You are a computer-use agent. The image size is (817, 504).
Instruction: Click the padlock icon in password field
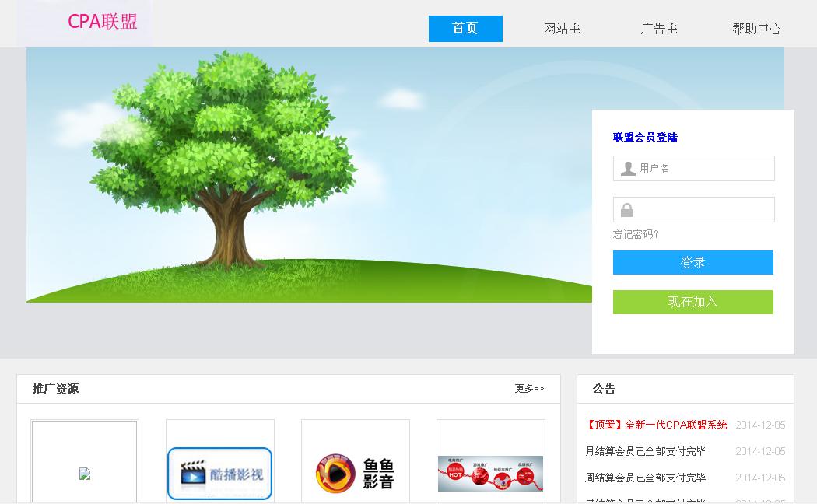point(627,210)
